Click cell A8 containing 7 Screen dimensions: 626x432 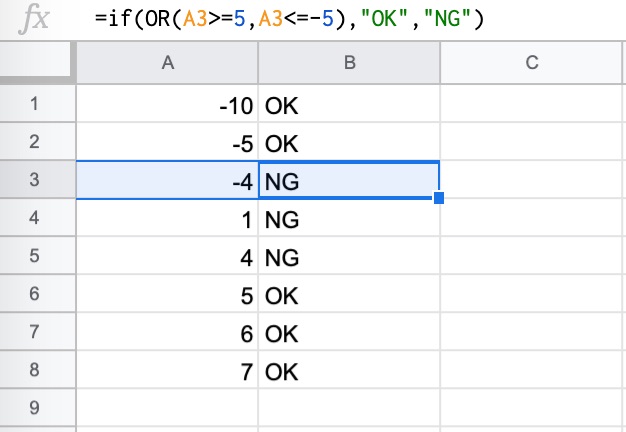coord(167,370)
